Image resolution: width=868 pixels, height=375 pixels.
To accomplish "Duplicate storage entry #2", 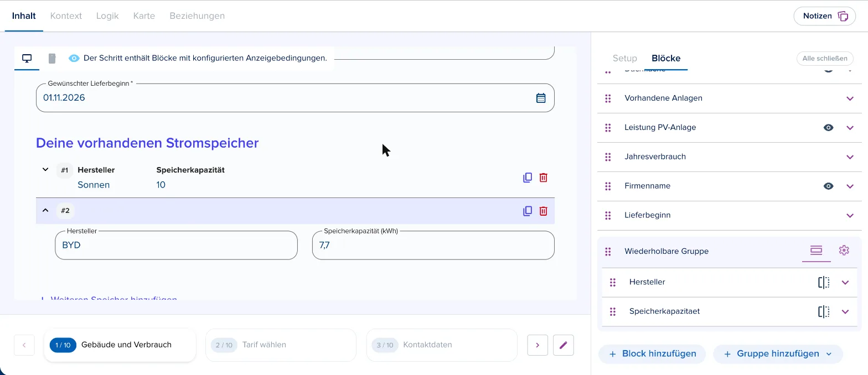I will click(528, 211).
